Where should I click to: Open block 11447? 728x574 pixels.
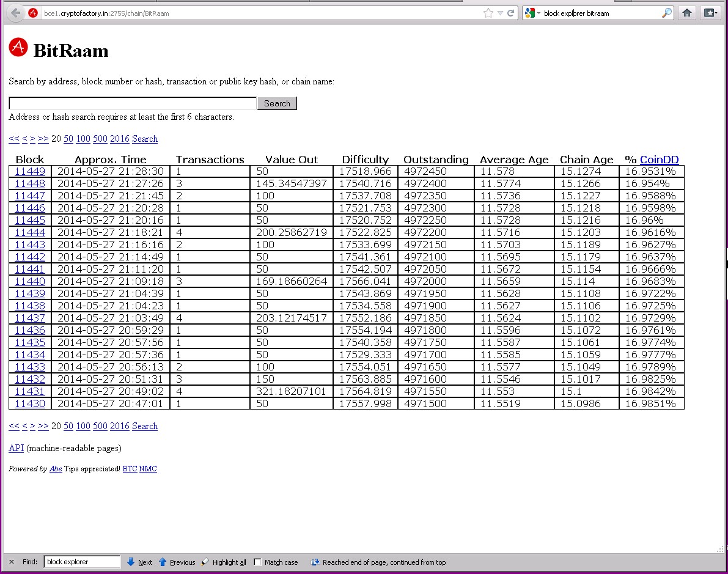click(x=30, y=196)
